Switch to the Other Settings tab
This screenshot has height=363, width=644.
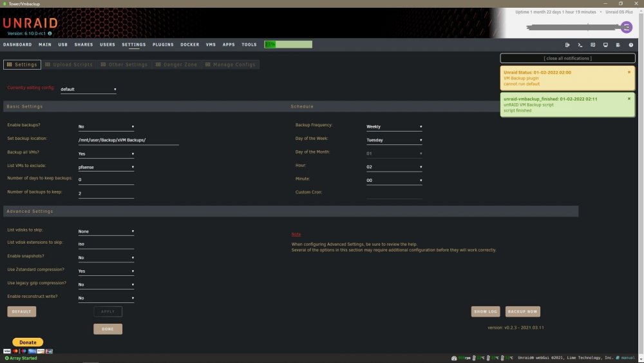click(124, 64)
